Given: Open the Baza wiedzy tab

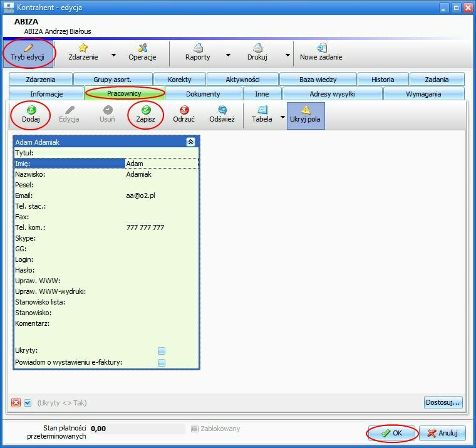Looking at the screenshot, I should point(318,80).
